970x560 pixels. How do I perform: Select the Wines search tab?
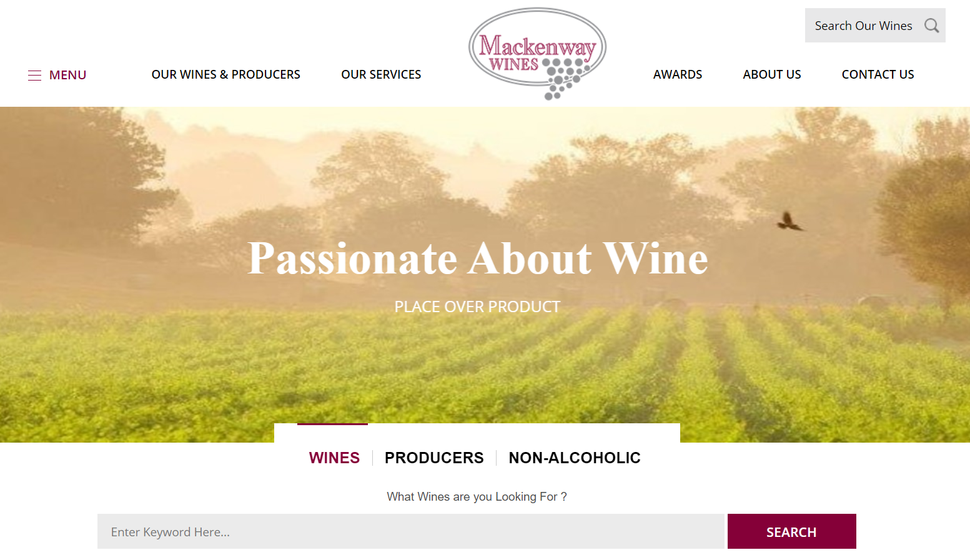334,458
